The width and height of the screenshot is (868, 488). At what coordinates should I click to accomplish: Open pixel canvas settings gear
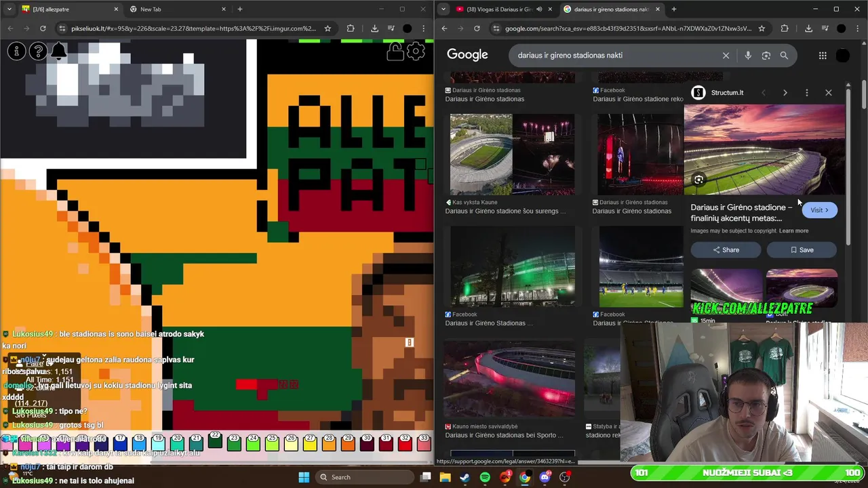click(x=416, y=51)
